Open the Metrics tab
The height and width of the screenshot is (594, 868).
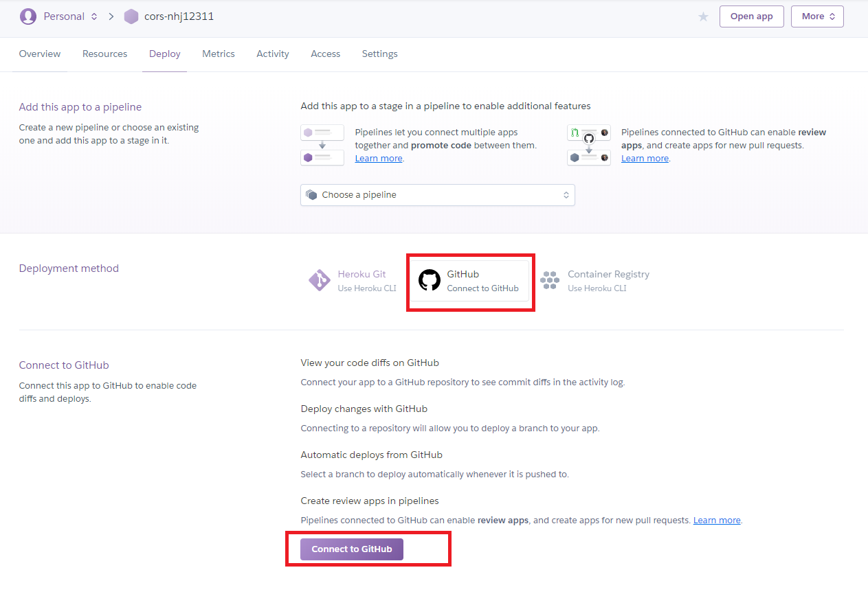point(219,54)
